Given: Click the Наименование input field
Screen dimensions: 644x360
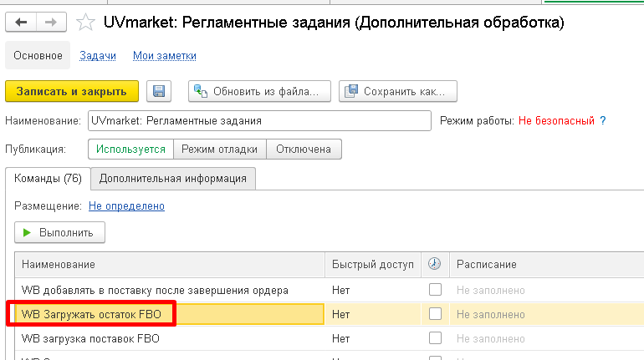Looking at the screenshot, I should pos(259,120).
